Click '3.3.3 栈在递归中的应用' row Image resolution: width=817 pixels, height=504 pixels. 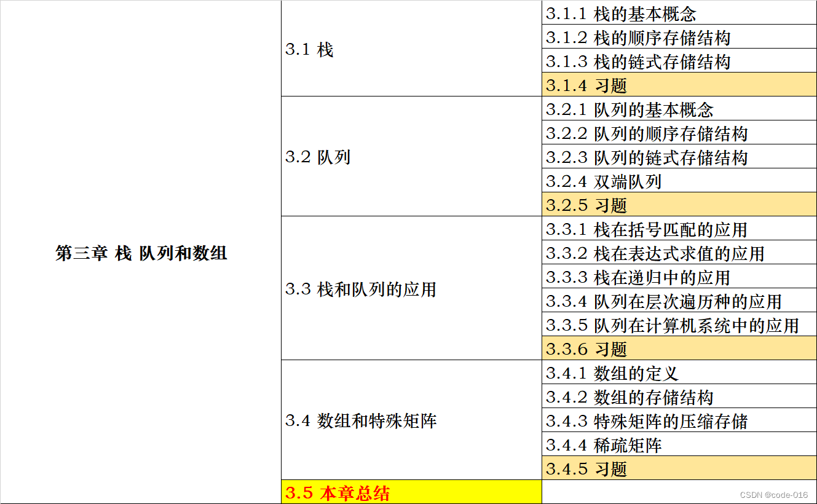click(679, 277)
